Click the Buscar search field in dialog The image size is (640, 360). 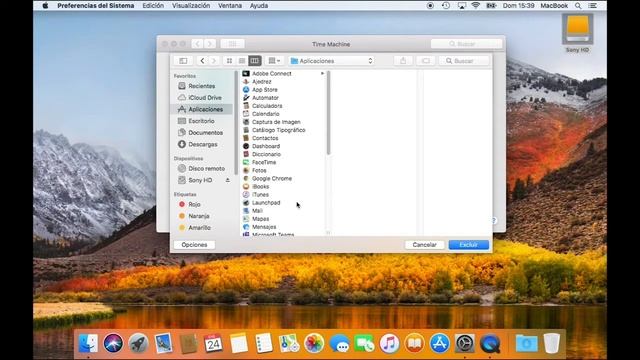coord(464,61)
